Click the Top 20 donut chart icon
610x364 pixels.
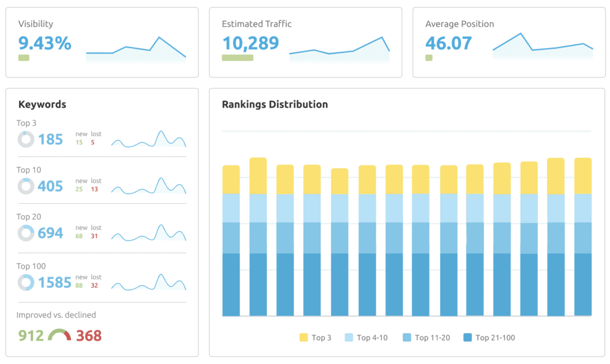(x=26, y=233)
